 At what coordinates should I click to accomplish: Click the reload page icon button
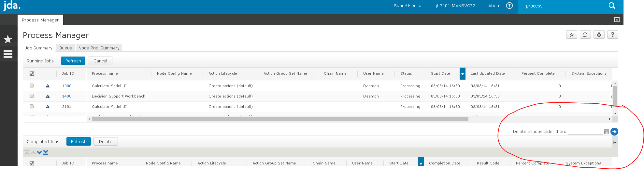pyautogui.click(x=585, y=35)
